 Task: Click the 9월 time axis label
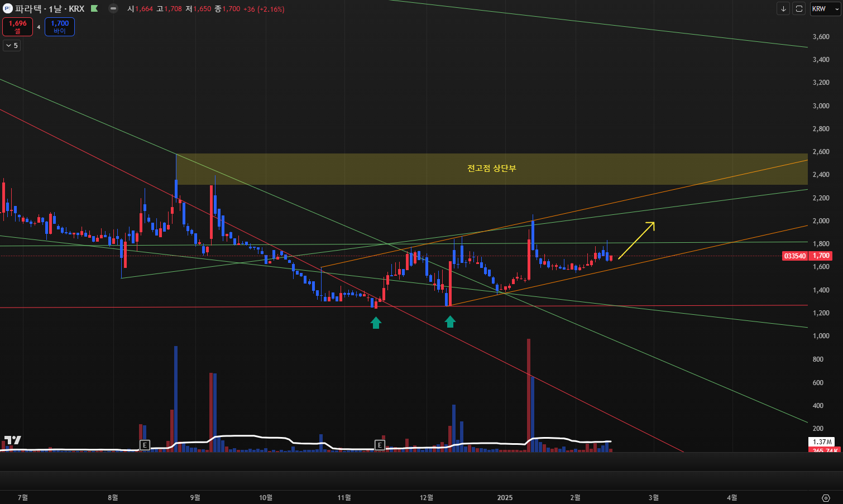click(x=195, y=497)
